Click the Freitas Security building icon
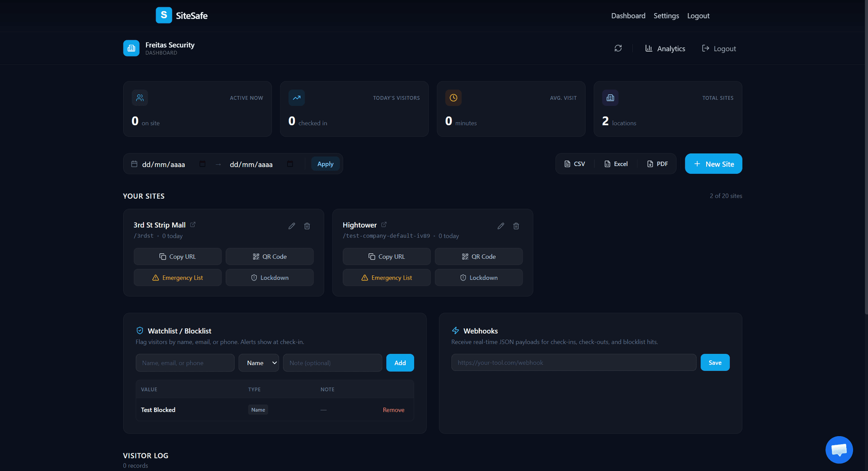868x471 pixels. (131, 48)
